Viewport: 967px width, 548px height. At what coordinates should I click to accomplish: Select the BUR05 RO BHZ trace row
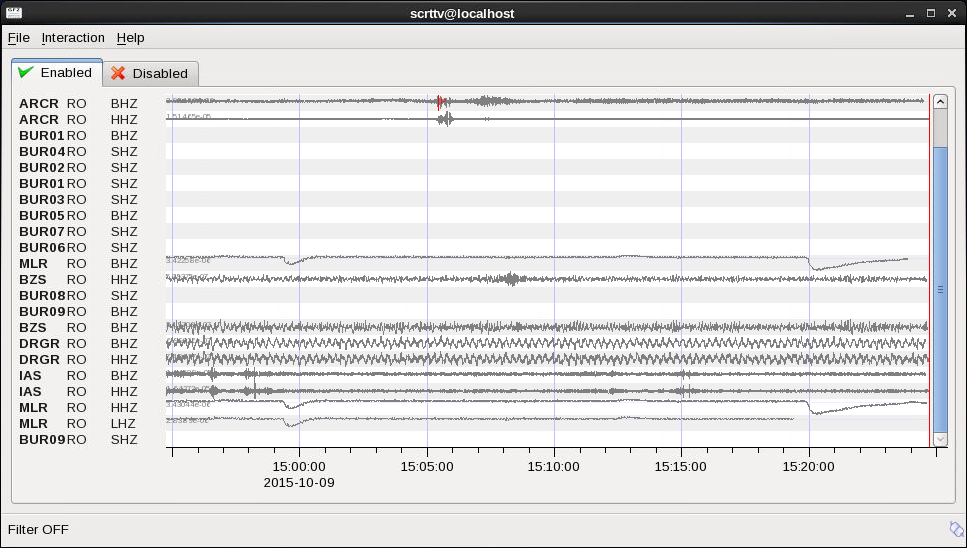tap(474, 215)
